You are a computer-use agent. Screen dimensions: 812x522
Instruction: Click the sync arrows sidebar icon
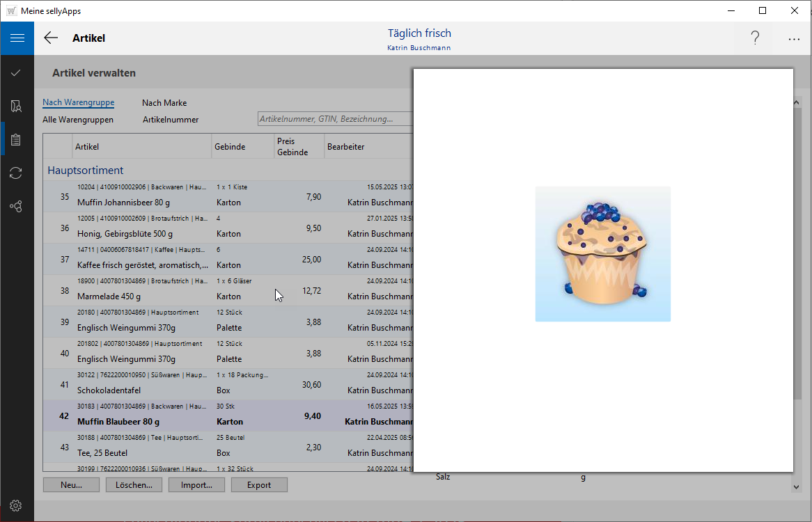16,173
